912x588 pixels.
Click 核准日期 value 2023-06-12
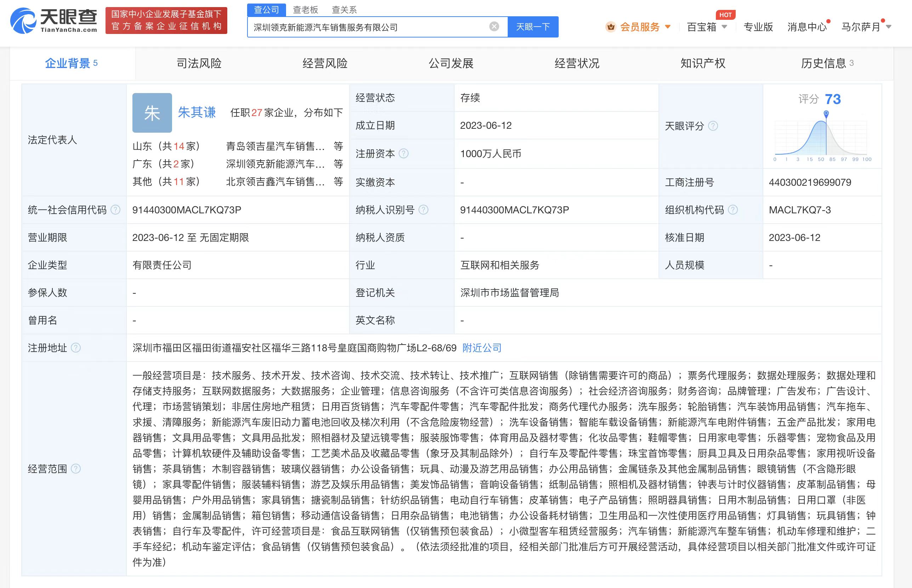(x=794, y=237)
